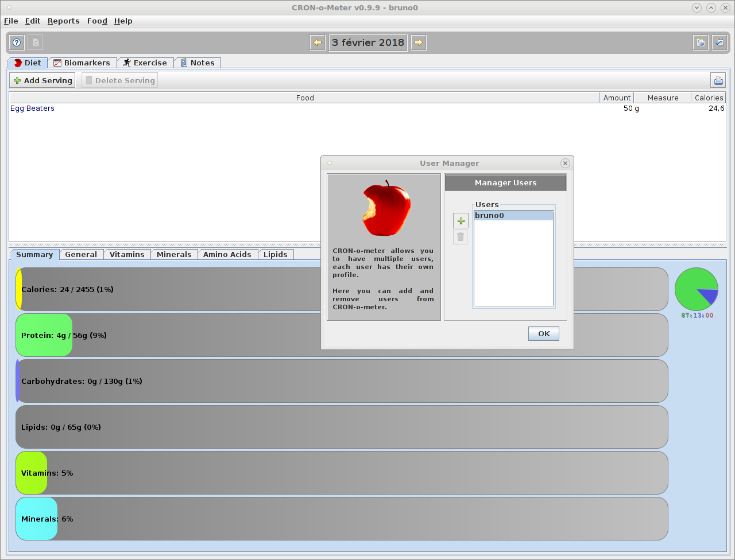Screen dimensions: 735x560
Task: Click the Calories column header
Action: [x=709, y=98]
